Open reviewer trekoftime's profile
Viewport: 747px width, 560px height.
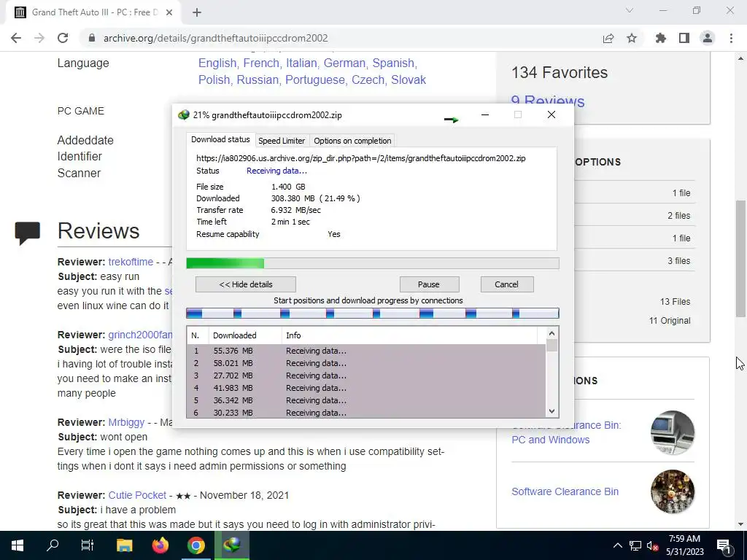tap(131, 262)
